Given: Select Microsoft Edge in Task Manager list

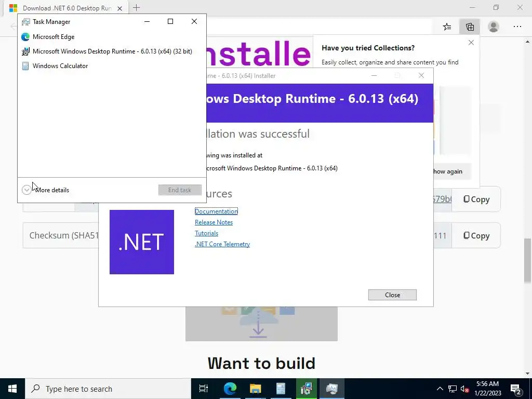Looking at the screenshot, I should 112,37.
